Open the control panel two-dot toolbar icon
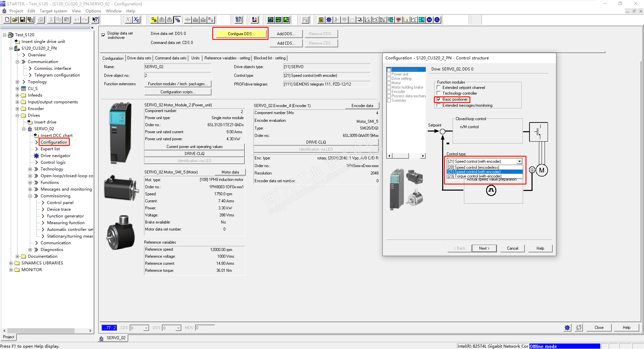Screen dimensions: 644x349 point(255,20)
